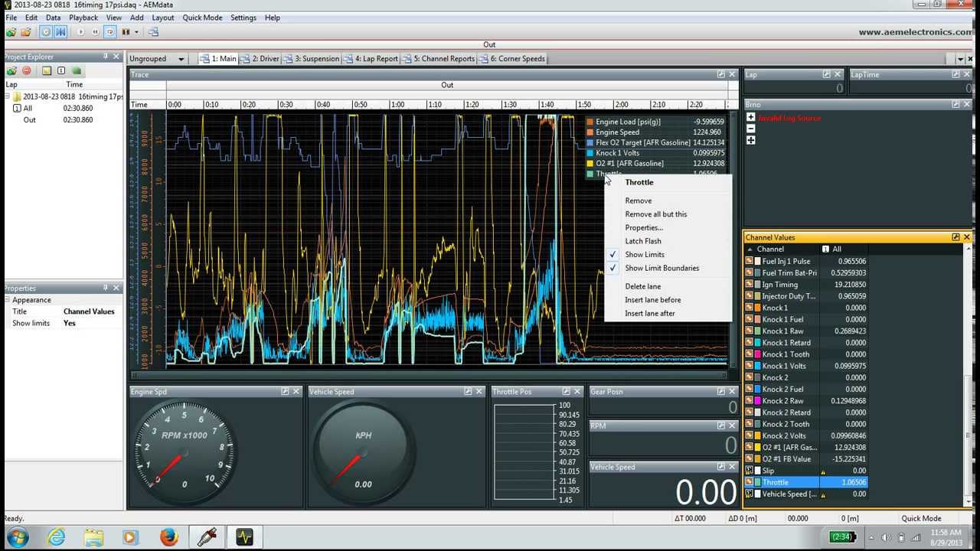Click the Engine Load orange legend swatch
The image size is (980, 551).
[x=590, y=122]
